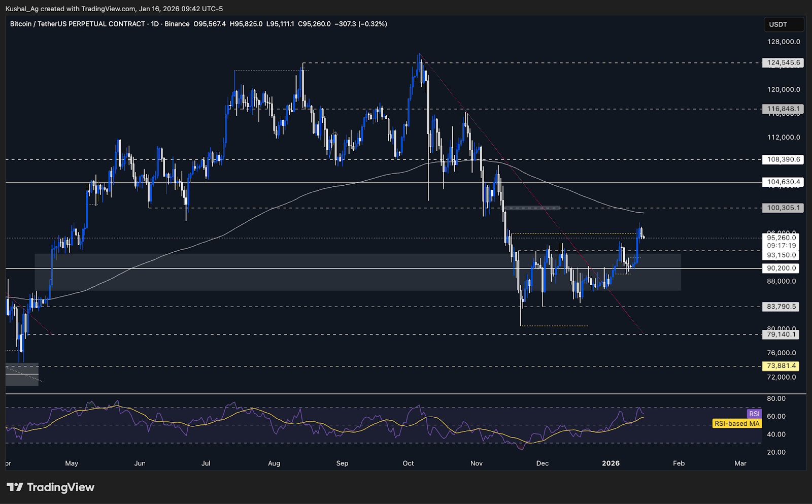The width and height of the screenshot is (812, 504).
Task: Select the yellow RSI-based MA label
Action: click(x=737, y=423)
